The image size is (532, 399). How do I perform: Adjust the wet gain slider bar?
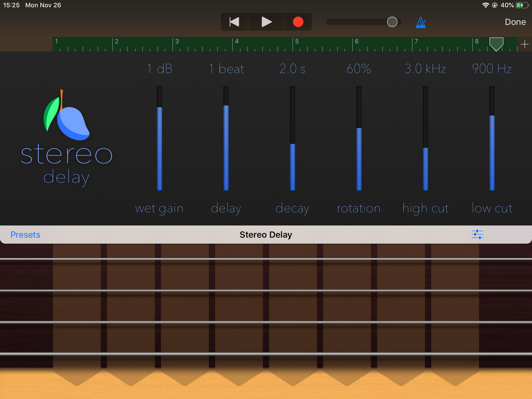159,138
